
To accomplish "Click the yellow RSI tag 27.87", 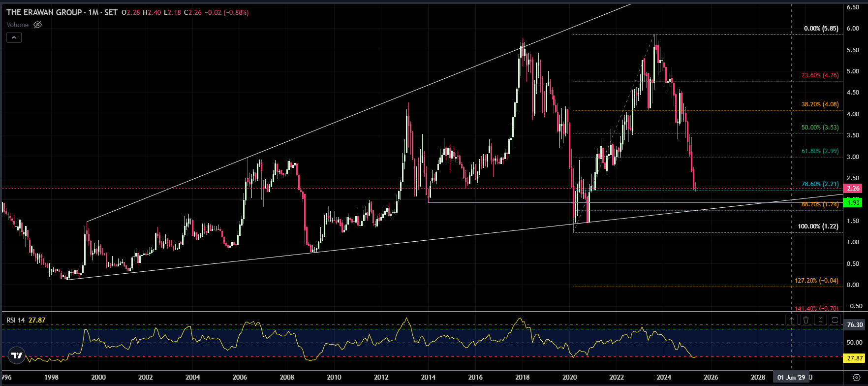I will (855, 358).
